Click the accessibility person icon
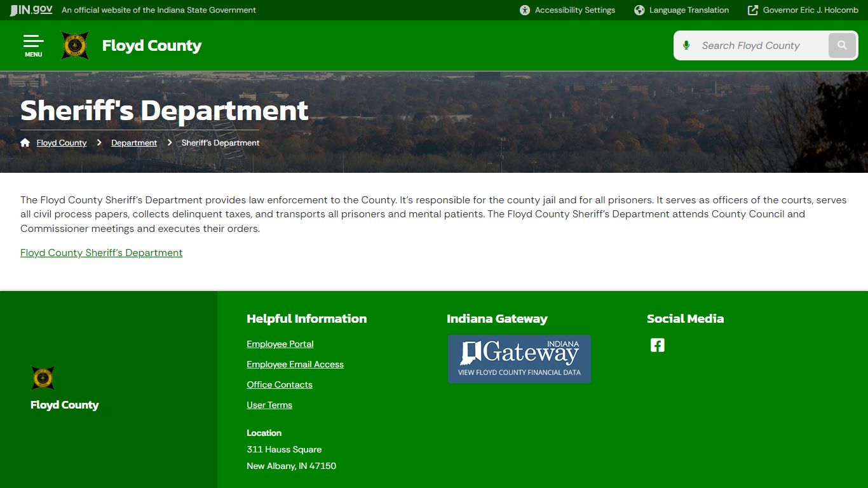Screen dimensions: 868x488 coord(525,10)
